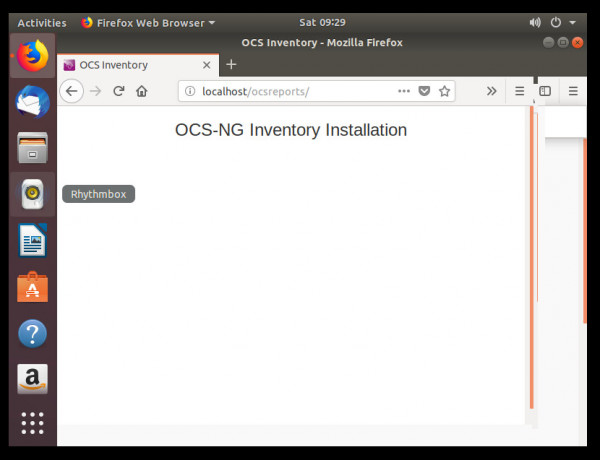Click the browser Back arrow button
Viewport: 600px width, 460px height.
click(72, 91)
